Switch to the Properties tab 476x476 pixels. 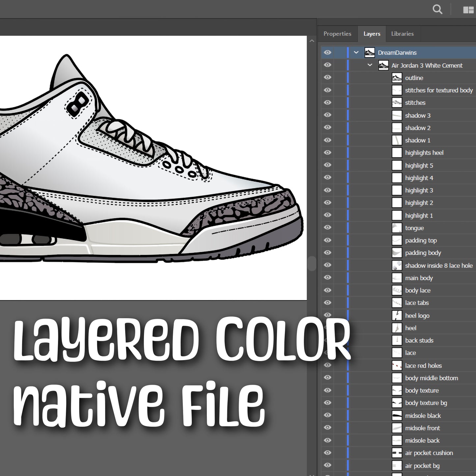coord(337,33)
